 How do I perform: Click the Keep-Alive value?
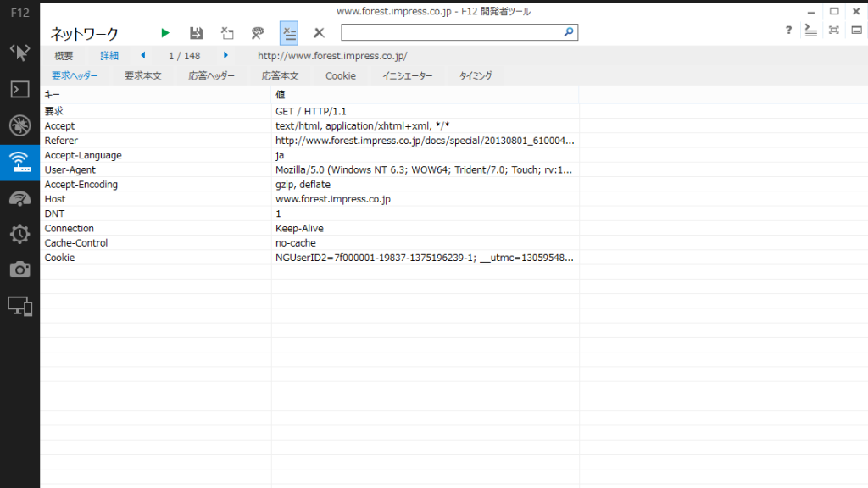tap(299, 229)
